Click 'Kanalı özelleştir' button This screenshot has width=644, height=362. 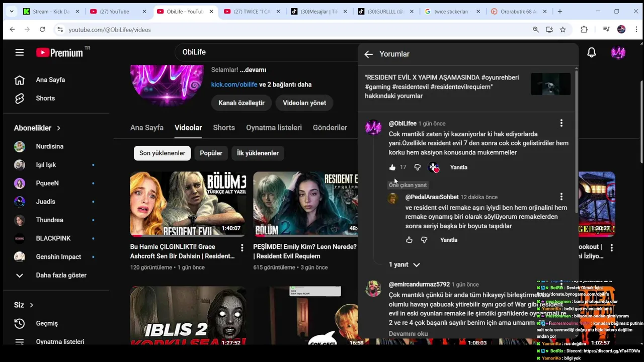[x=242, y=103]
